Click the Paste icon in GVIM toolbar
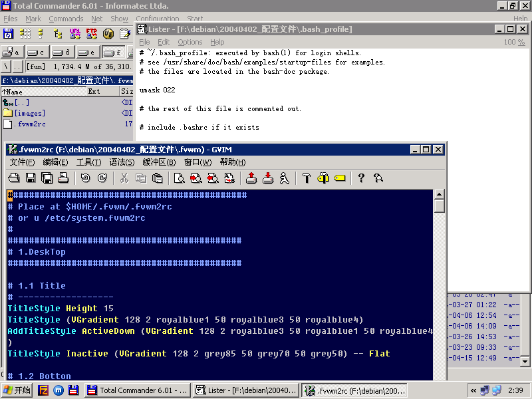 click(x=158, y=178)
